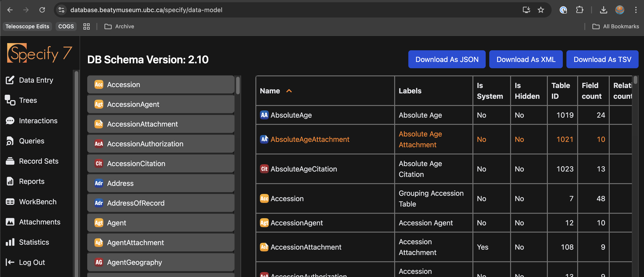The height and width of the screenshot is (277, 644).
Task: Click the Log Out arrow icon
Action: click(x=10, y=262)
